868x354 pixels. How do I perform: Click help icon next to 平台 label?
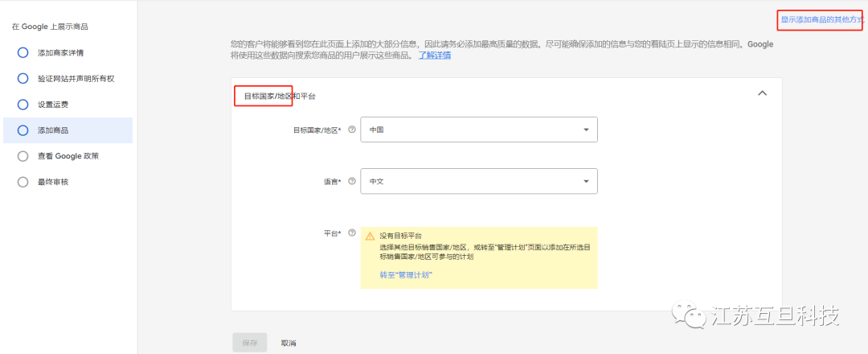(351, 233)
